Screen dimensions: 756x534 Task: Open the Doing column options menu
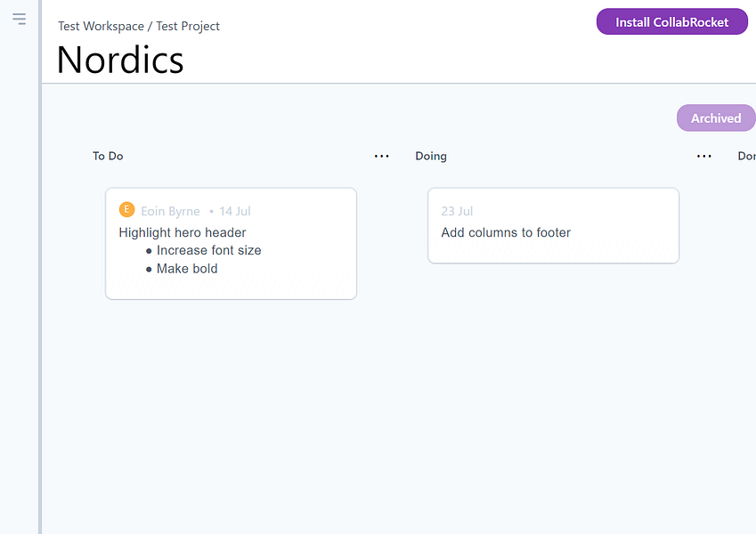tap(704, 157)
